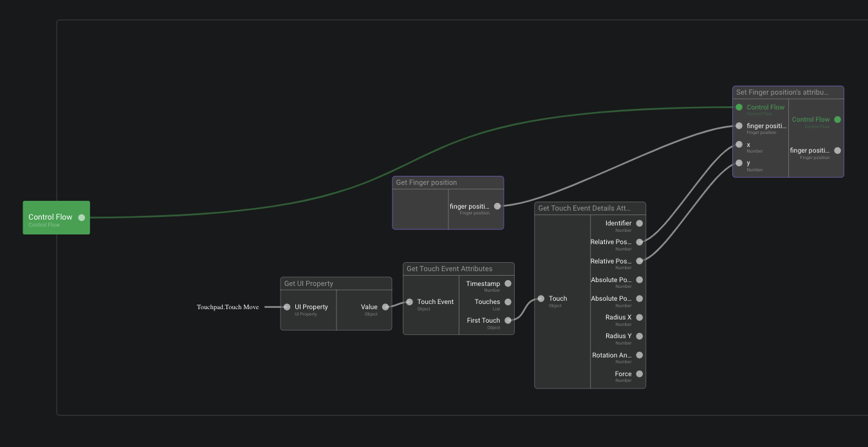Image resolution: width=868 pixels, height=447 pixels.
Task: Click the Identifier output port
Action: coord(639,223)
